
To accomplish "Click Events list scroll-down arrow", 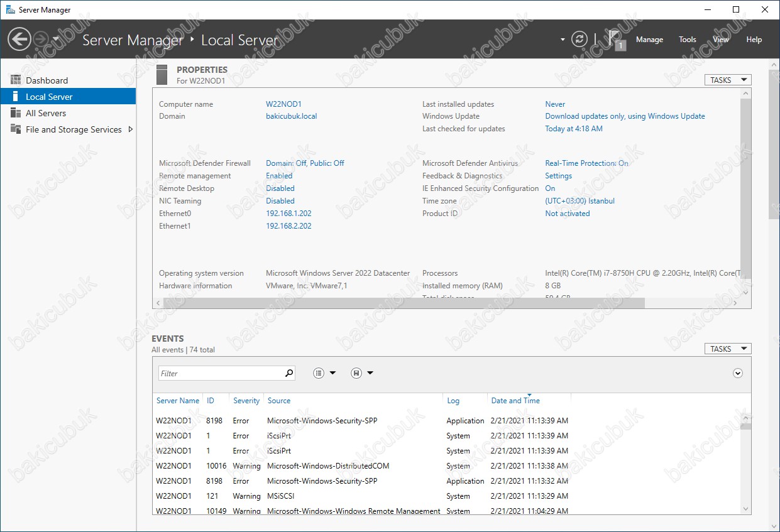I will tap(745, 509).
